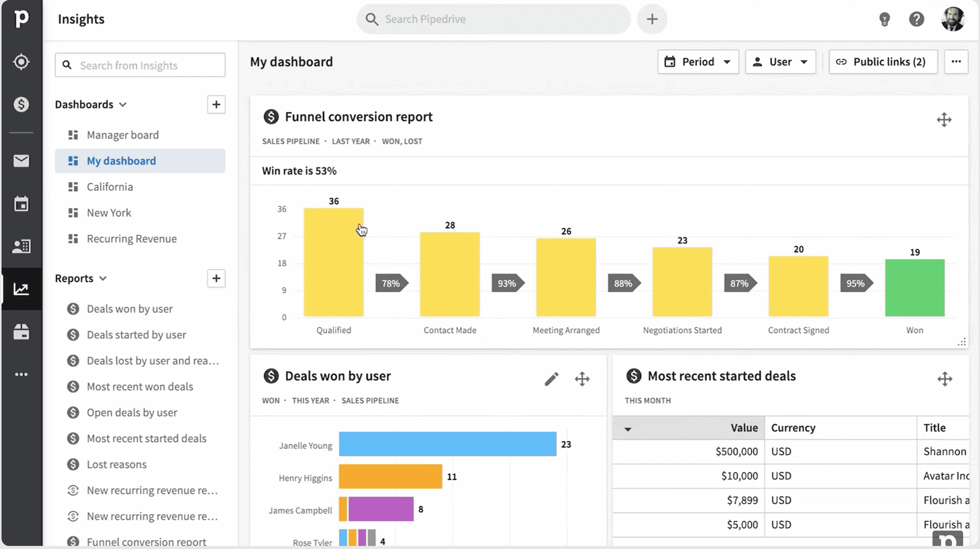Click Add new dashboard plus button
The width and height of the screenshot is (980, 549).
coord(215,104)
